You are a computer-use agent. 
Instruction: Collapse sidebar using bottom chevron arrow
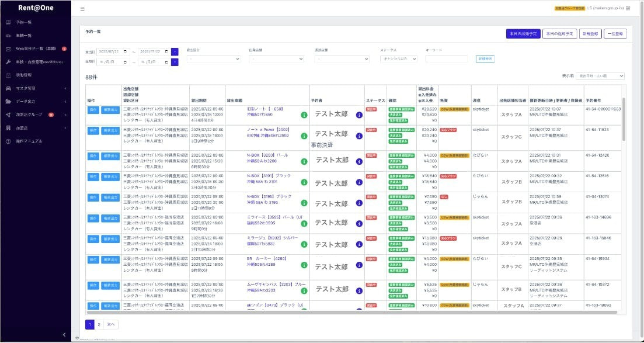(x=64, y=334)
